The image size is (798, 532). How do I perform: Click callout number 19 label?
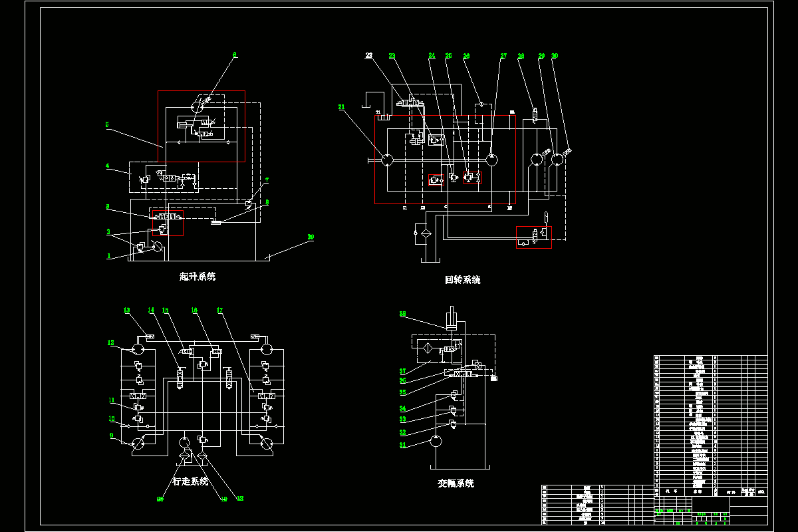[223, 498]
